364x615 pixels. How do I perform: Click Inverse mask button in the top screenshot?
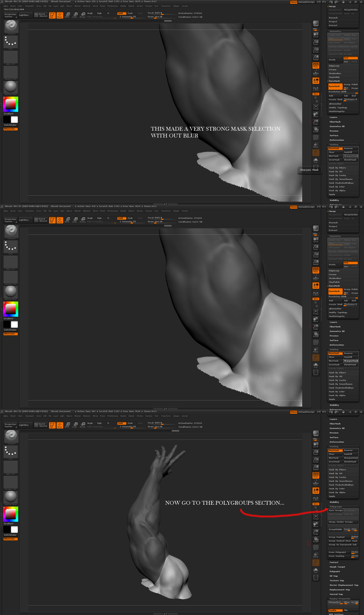click(x=350, y=149)
